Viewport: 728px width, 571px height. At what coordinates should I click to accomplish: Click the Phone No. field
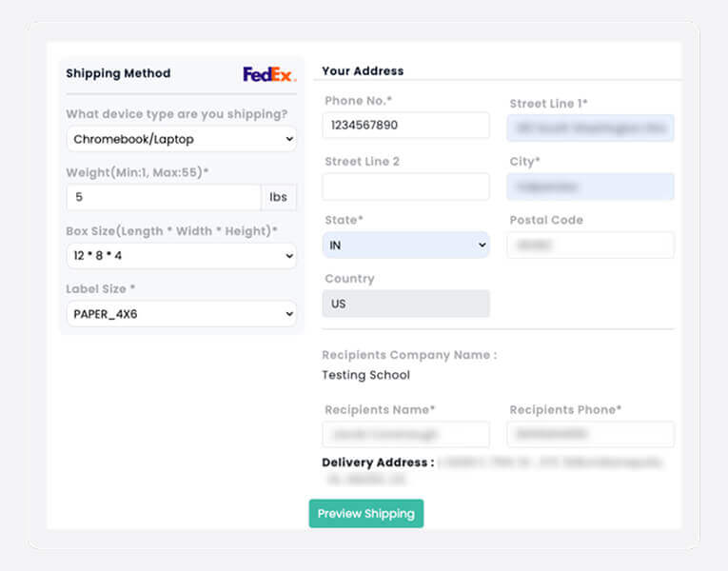406,126
